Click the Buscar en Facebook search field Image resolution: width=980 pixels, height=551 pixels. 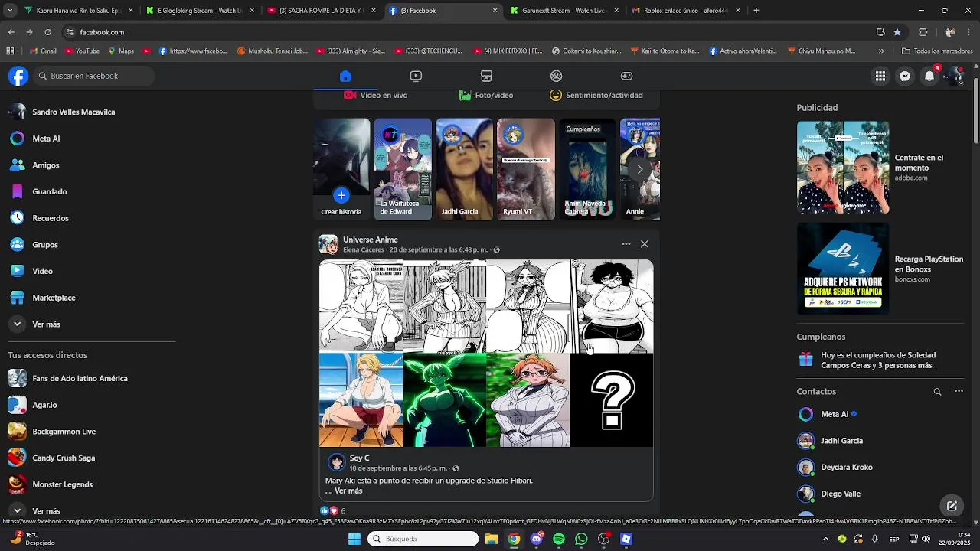(94, 76)
